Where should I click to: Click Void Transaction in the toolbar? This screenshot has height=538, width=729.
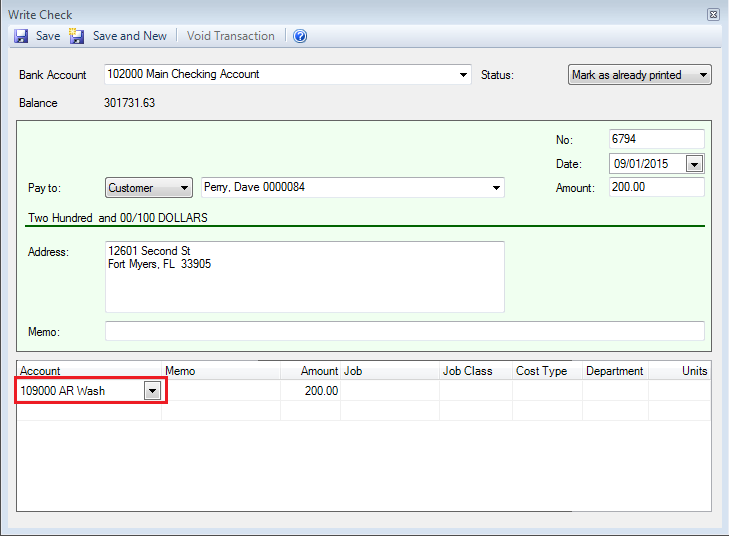coord(230,36)
